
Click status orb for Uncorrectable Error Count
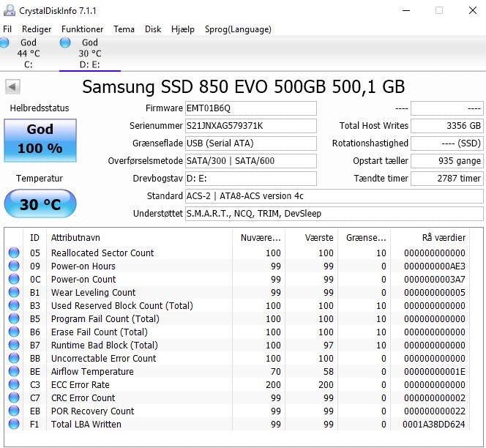14,358
